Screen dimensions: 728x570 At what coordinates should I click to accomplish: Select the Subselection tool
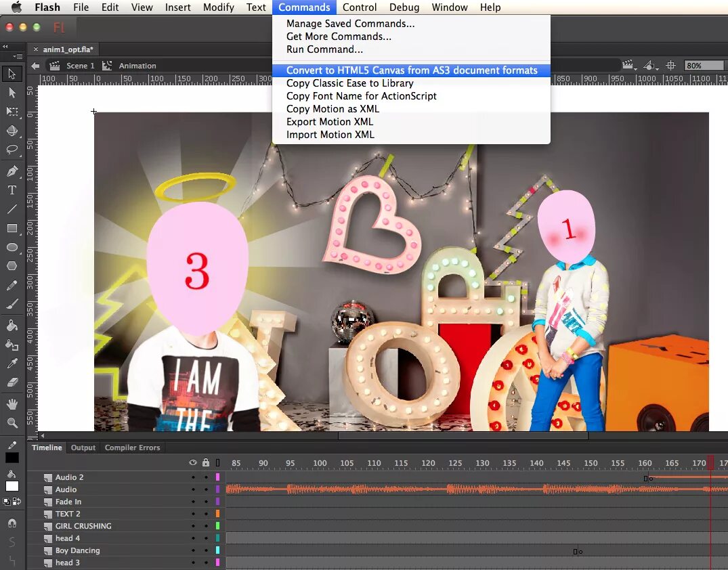[12, 93]
